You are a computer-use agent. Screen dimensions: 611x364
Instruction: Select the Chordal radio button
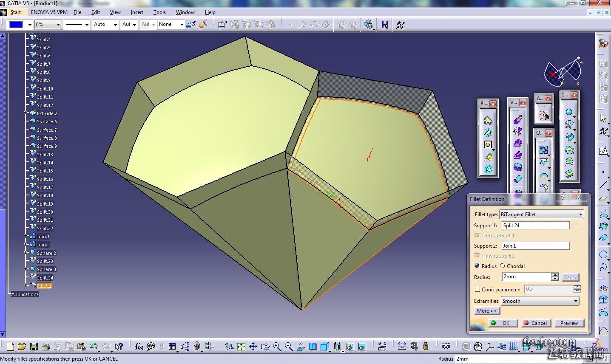[502, 266]
